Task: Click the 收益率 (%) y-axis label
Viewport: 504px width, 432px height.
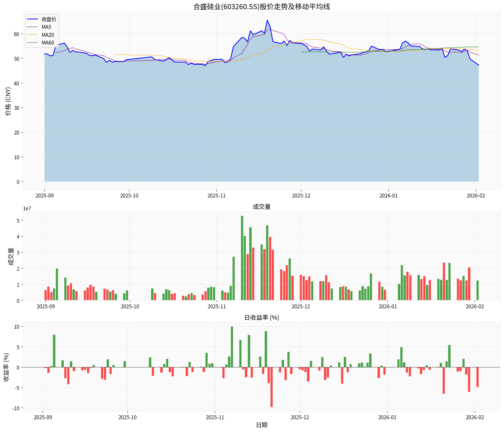Action: (x=7, y=367)
